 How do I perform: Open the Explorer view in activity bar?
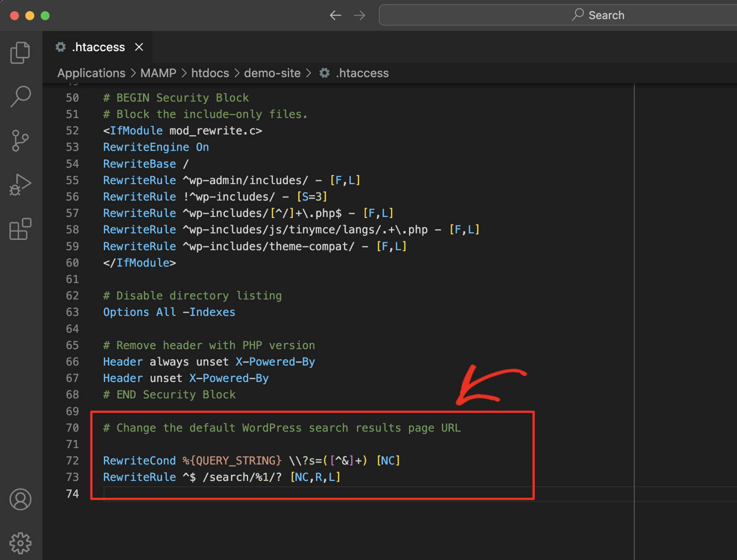[20, 52]
